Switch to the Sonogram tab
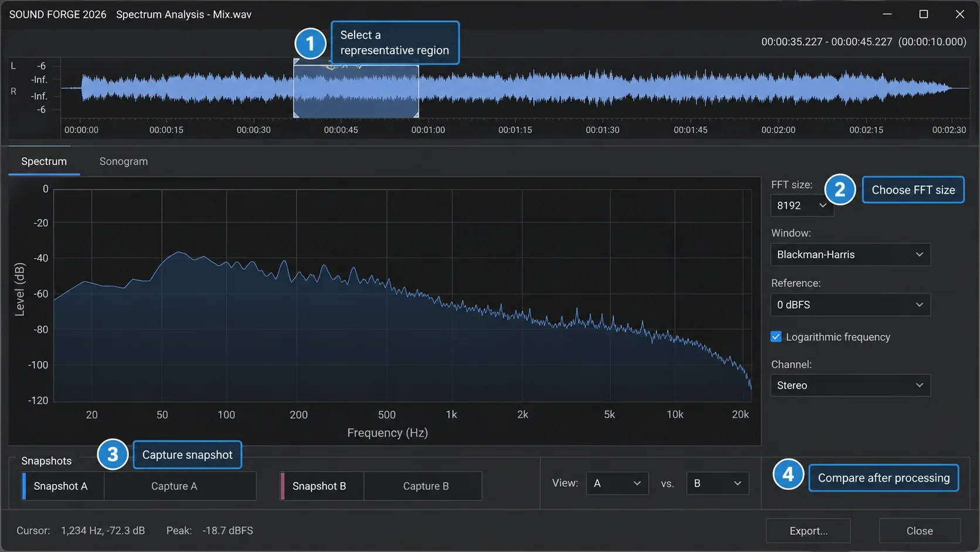980x552 pixels. tap(123, 161)
